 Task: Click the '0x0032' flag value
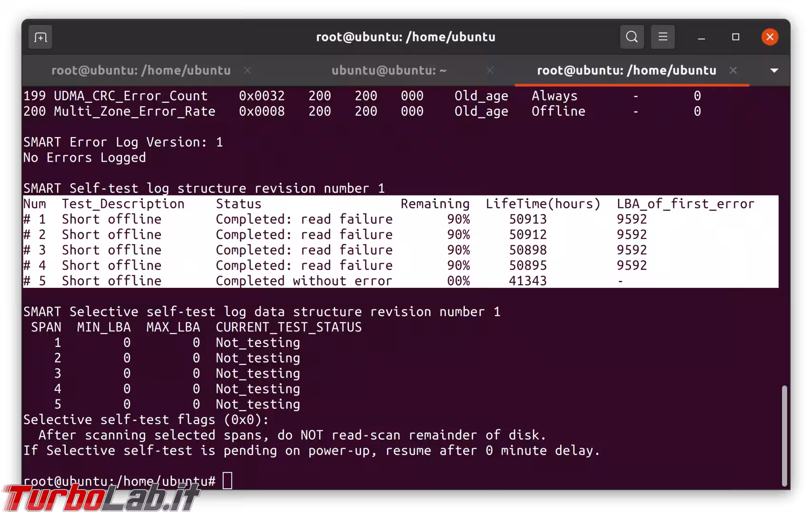pyautogui.click(x=262, y=96)
